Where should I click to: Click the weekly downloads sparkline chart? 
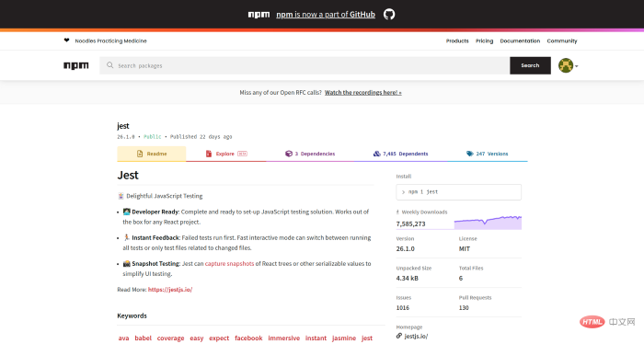pos(488,223)
